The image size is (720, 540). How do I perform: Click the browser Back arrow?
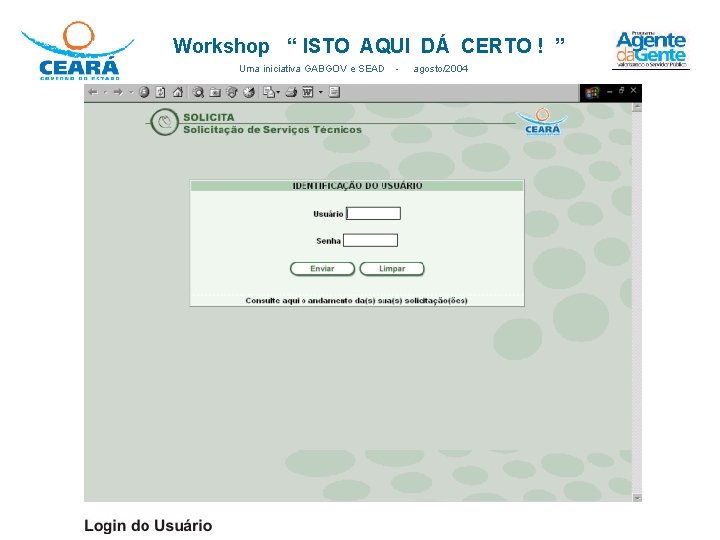[x=93, y=92]
